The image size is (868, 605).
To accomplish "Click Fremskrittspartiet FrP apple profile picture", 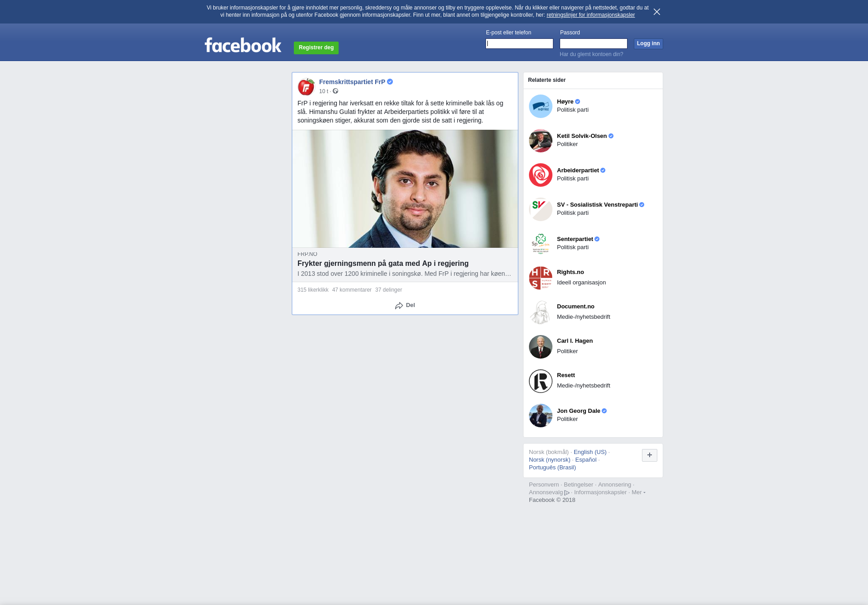I will click(x=306, y=86).
